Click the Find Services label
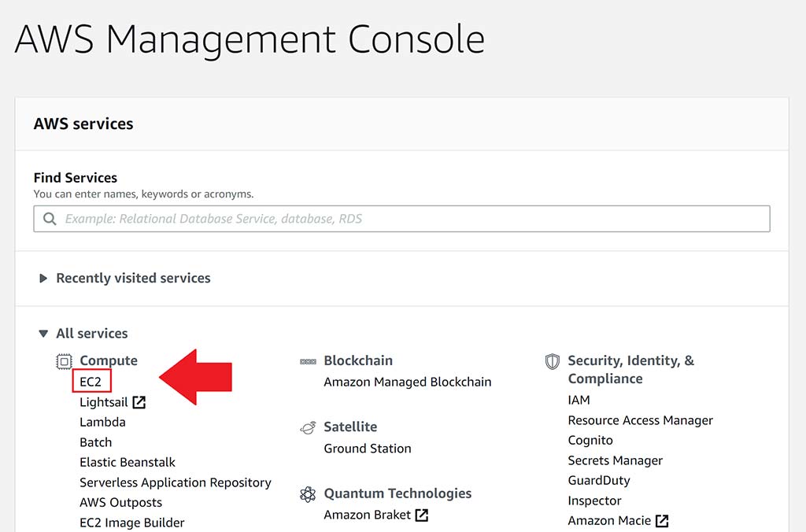This screenshot has height=532, width=806. point(76,178)
